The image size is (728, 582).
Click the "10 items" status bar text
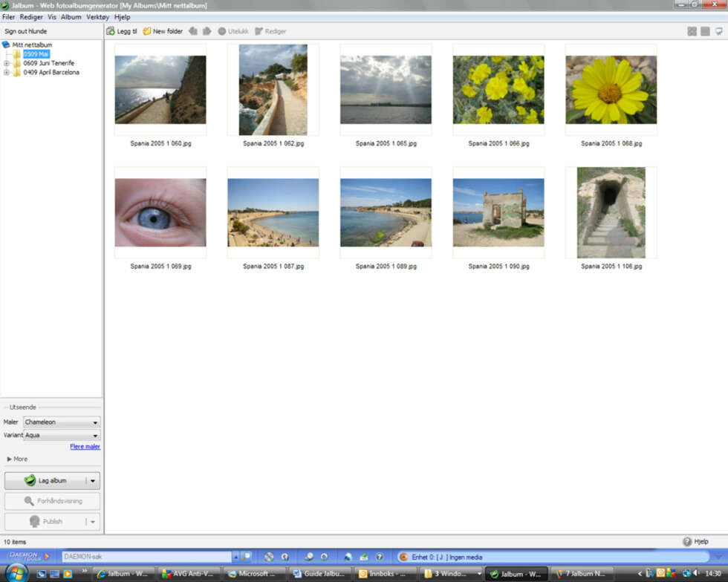pos(15,542)
